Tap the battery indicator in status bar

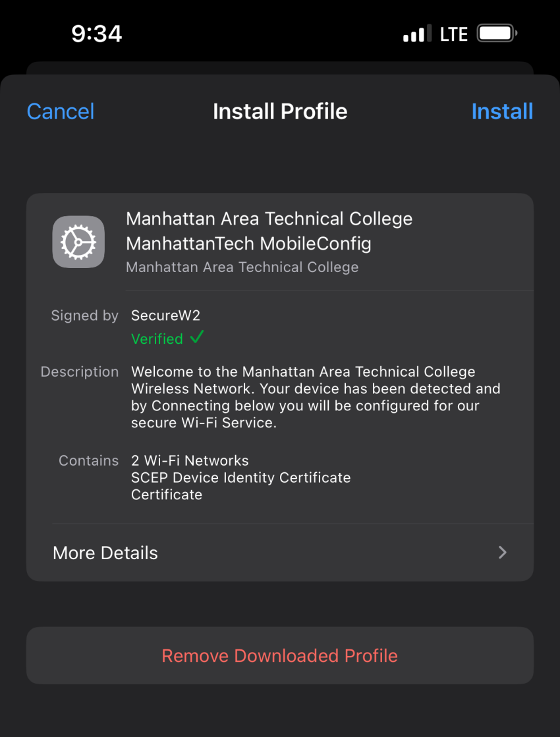pyautogui.click(x=497, y=34)
